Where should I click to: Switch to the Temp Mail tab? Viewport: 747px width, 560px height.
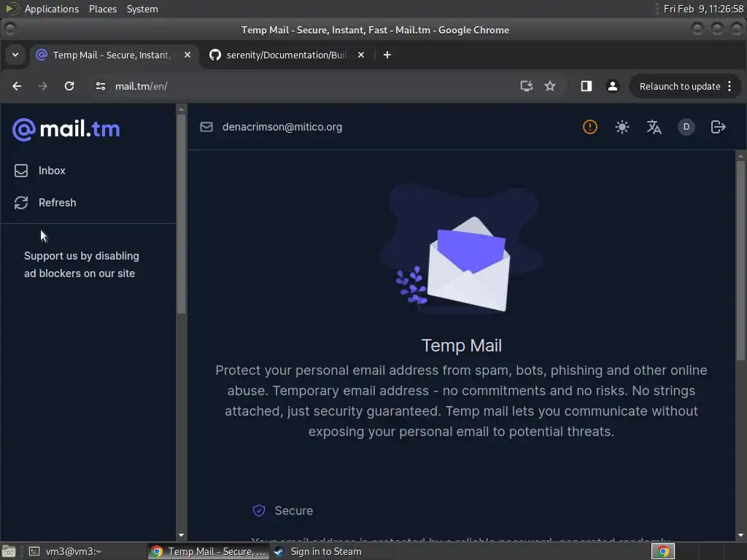tap(111, 55)
